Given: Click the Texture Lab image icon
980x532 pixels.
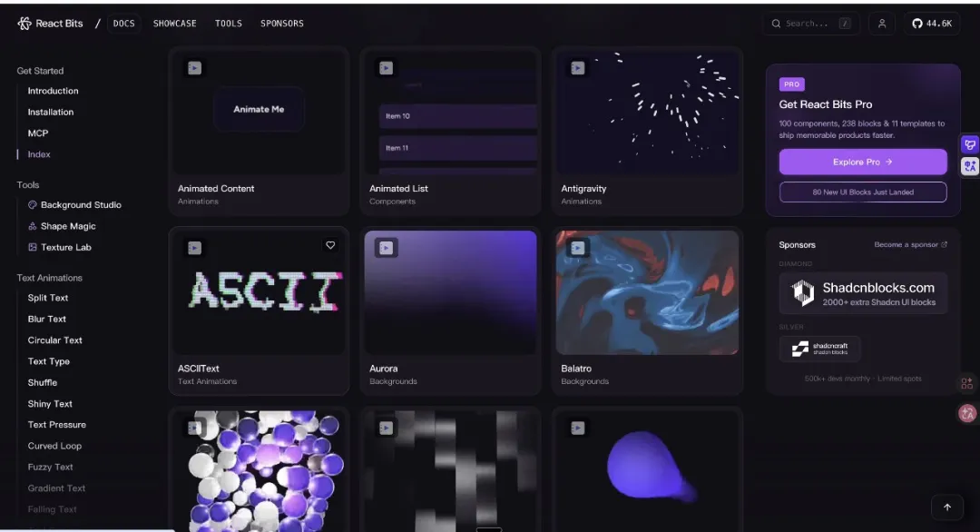Looking at the screenshot, I should tap(33, 247).
